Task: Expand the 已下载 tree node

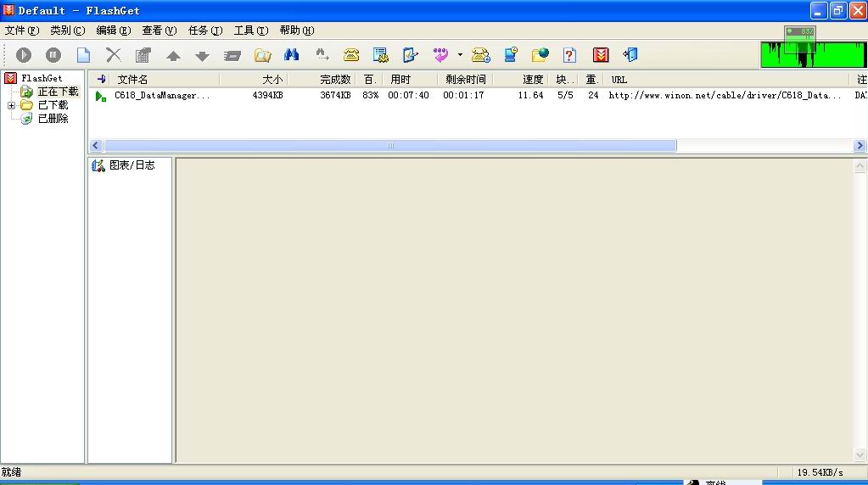Action: pyautogui.click(x=11, y=105)
